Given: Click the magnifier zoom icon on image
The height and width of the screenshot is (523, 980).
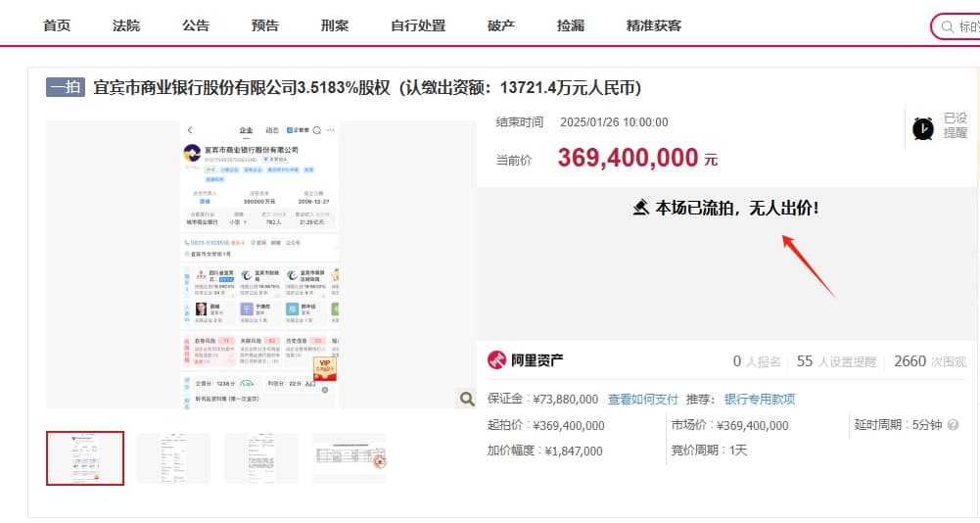Looking at the screenshot, I should pyautogui.click(x=467, y=397).
